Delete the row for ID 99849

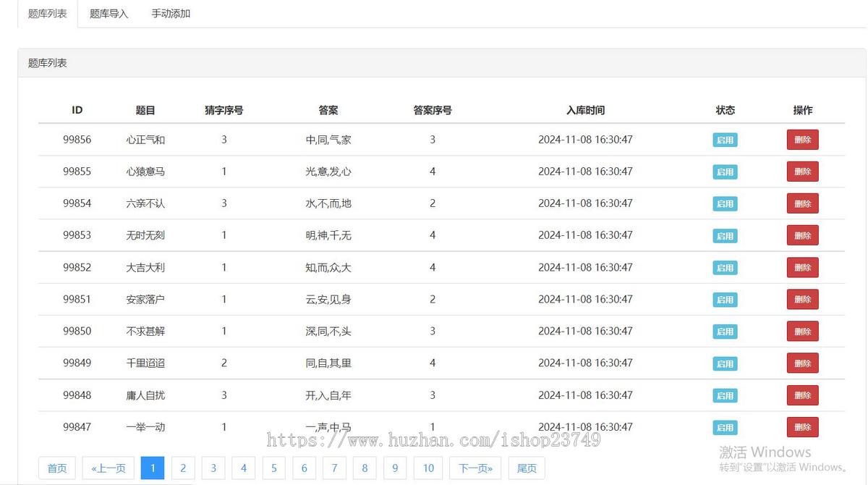pyautogui.click(x=802, y=363)
